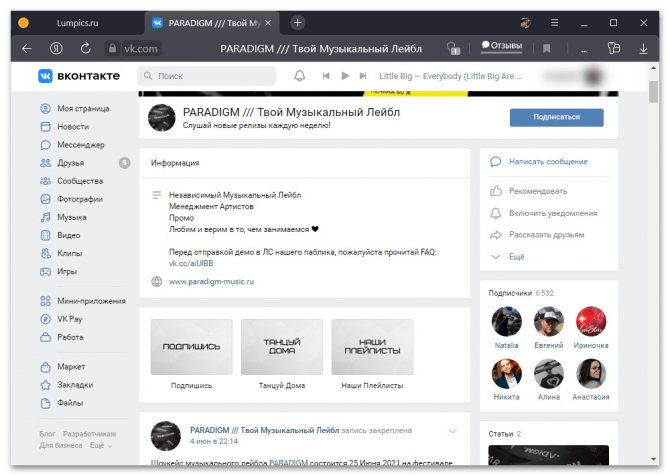Click the Игры gamepad icon
The image size is (670, 476).
point(45,271)
